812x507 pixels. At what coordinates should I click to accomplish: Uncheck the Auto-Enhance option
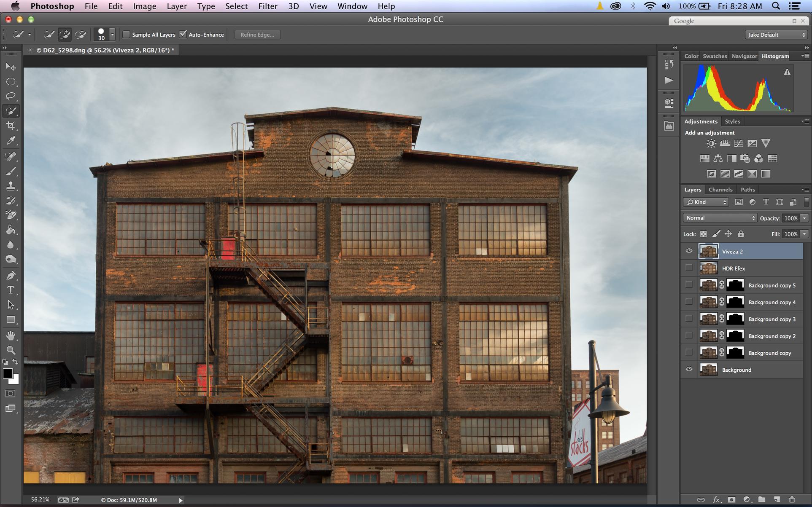pos(183,35)
